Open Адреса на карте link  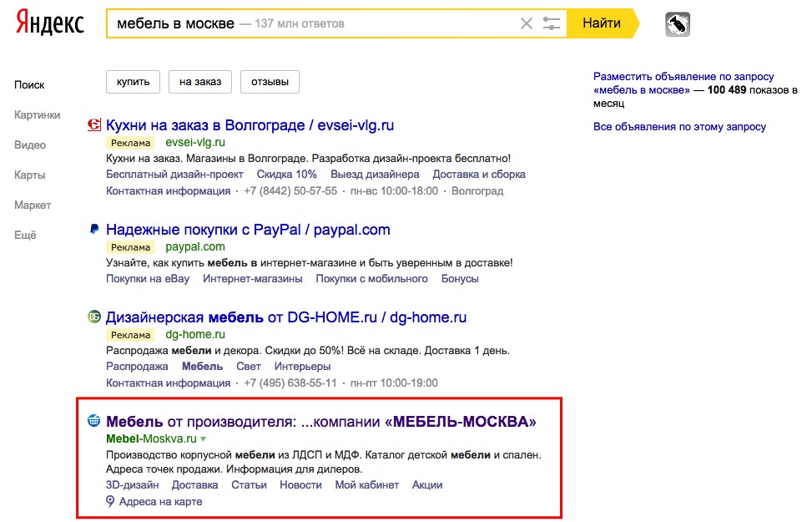160,502
